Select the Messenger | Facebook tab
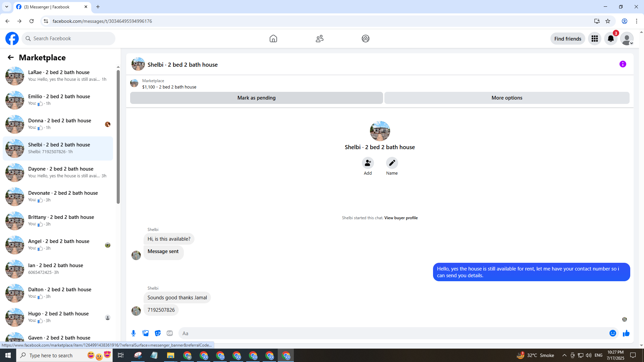 tap(52, 7)
